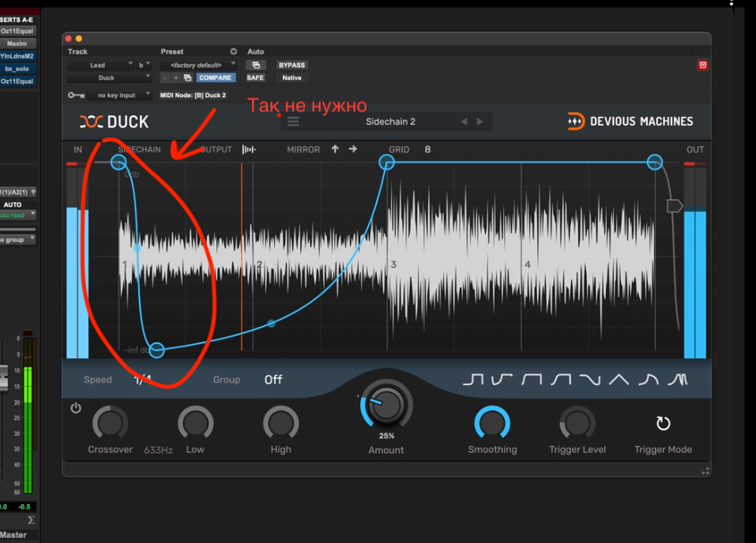Change the GRID value 8
The height and width of the screenshot is (543, 756).
click(427, 149)
